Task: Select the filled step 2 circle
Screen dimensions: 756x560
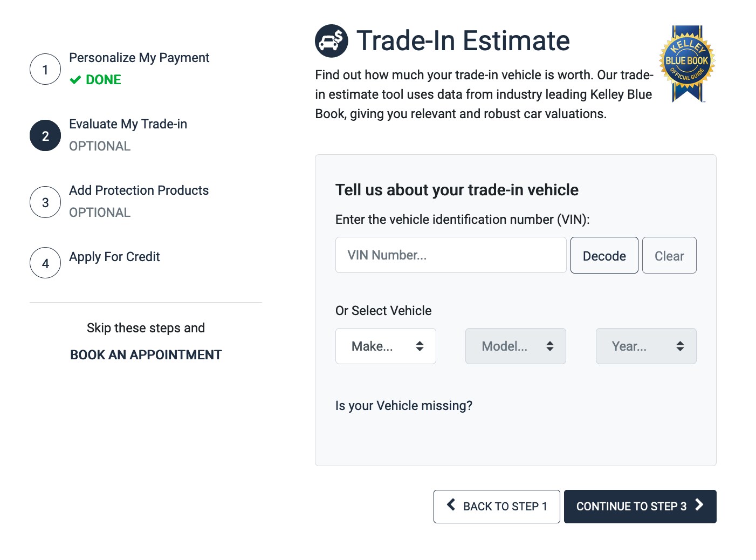Action: coord(45,135)
